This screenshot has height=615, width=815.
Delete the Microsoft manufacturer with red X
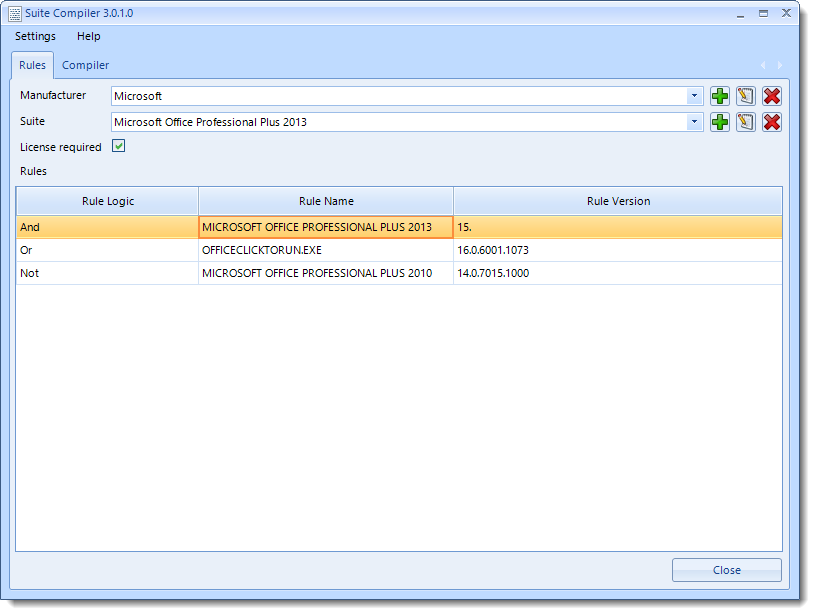point(771,96)
